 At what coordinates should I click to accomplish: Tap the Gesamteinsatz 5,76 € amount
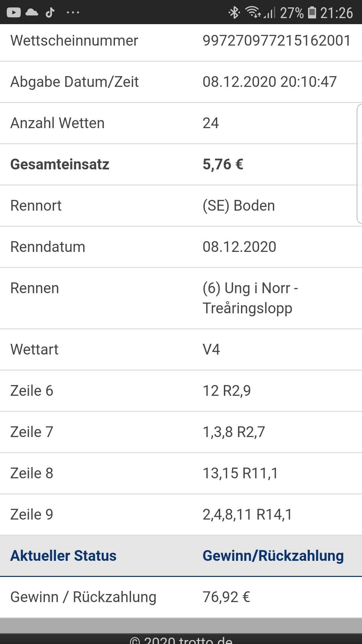coord(223,164)
